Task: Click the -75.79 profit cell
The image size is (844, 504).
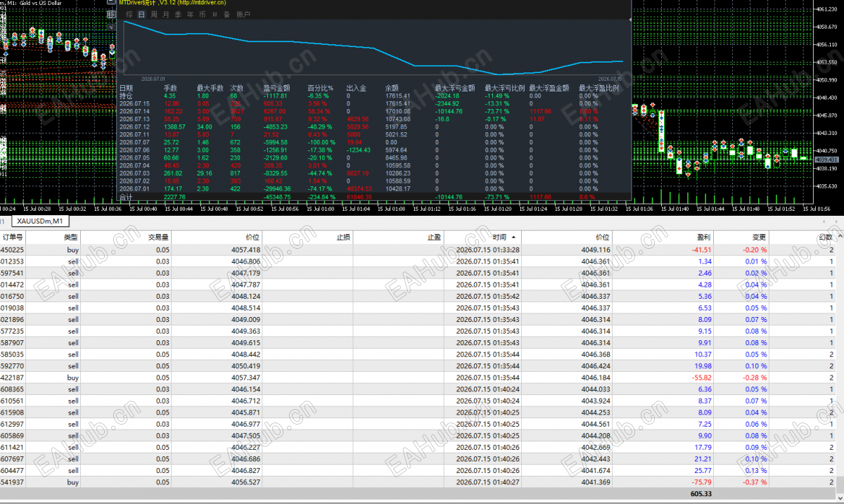Action: click(701, 482)
